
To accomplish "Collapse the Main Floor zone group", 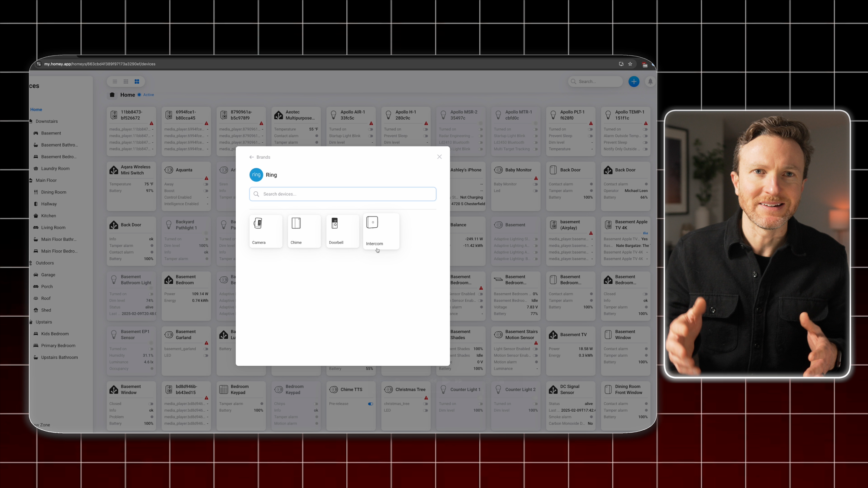I will pos(31,180).
